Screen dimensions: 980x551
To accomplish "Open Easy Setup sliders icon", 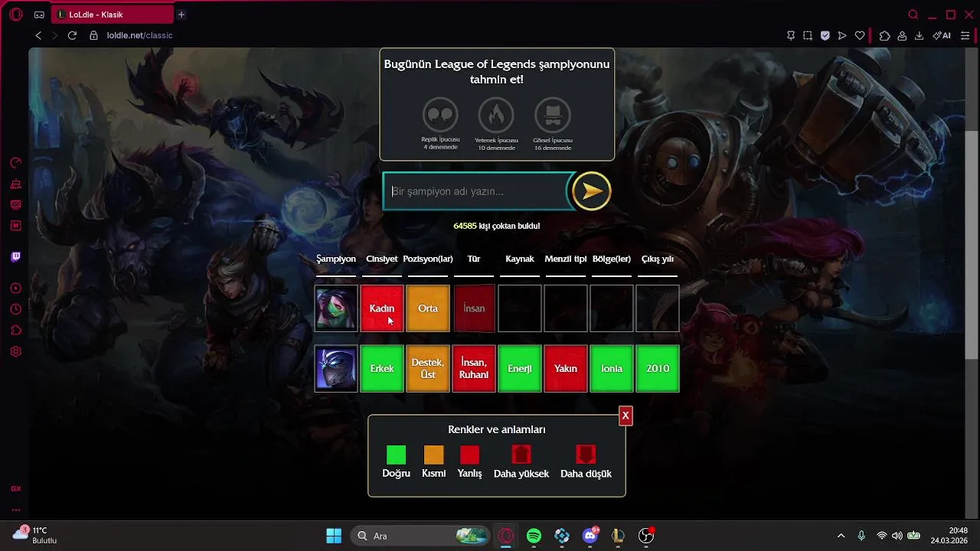I will coord(965,35).
